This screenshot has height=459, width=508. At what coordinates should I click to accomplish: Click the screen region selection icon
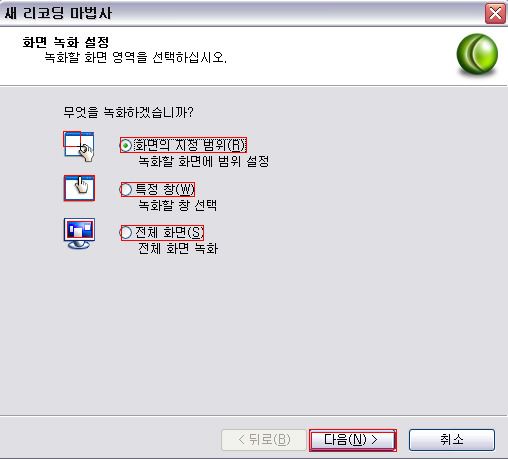[79, 146]
